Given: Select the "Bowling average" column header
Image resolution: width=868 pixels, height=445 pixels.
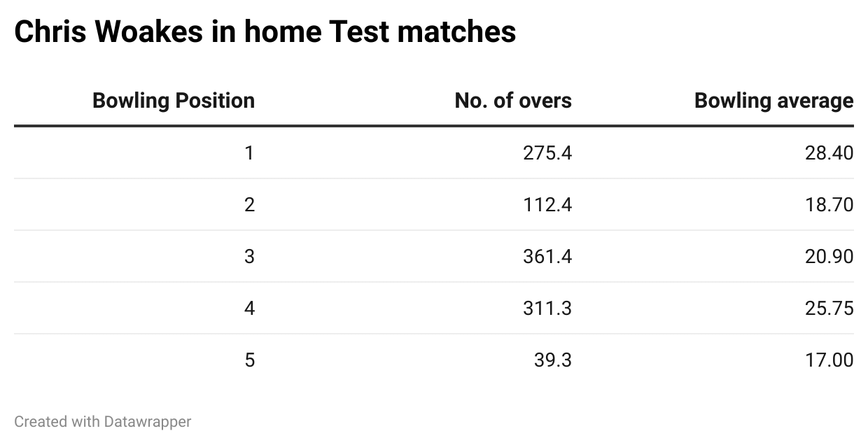Looking at the screenshot, I should click(773, 101).
